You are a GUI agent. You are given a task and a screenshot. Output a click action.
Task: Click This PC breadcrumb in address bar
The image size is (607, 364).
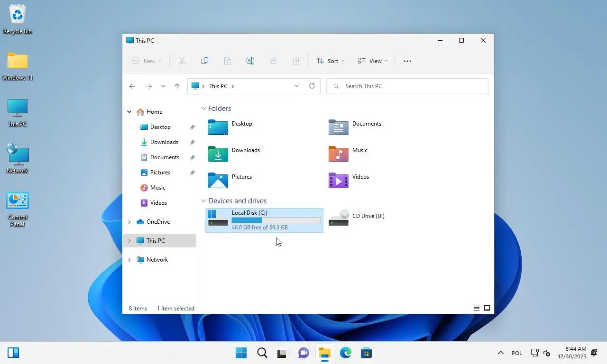click(x=218, y=86)
